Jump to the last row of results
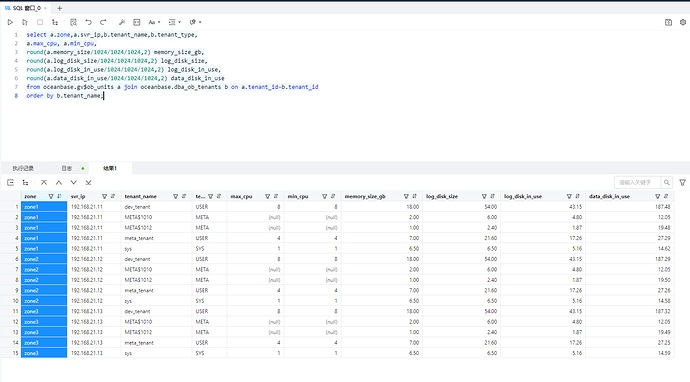 click(88, 183)
